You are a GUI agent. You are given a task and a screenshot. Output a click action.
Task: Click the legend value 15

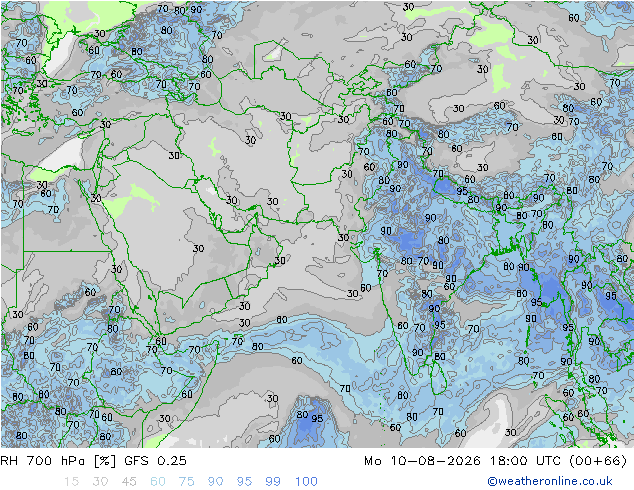click(x=71, y=481)
